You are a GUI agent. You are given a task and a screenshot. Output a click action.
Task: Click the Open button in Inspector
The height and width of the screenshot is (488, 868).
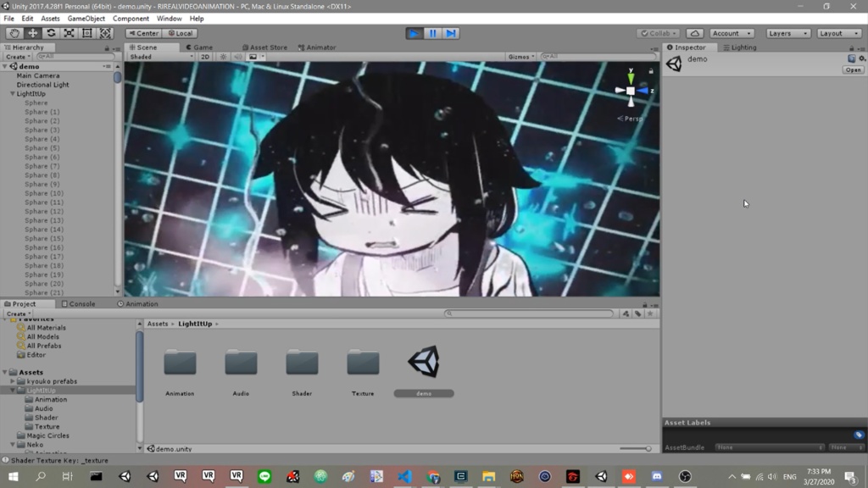853,70
